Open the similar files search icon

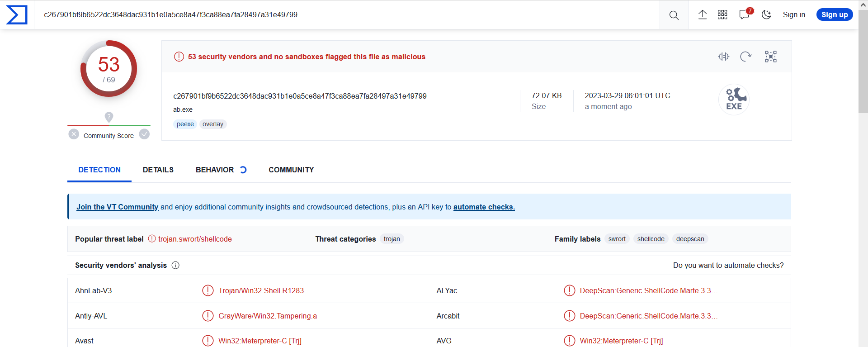pyautogui.click(x=724, y=57)
